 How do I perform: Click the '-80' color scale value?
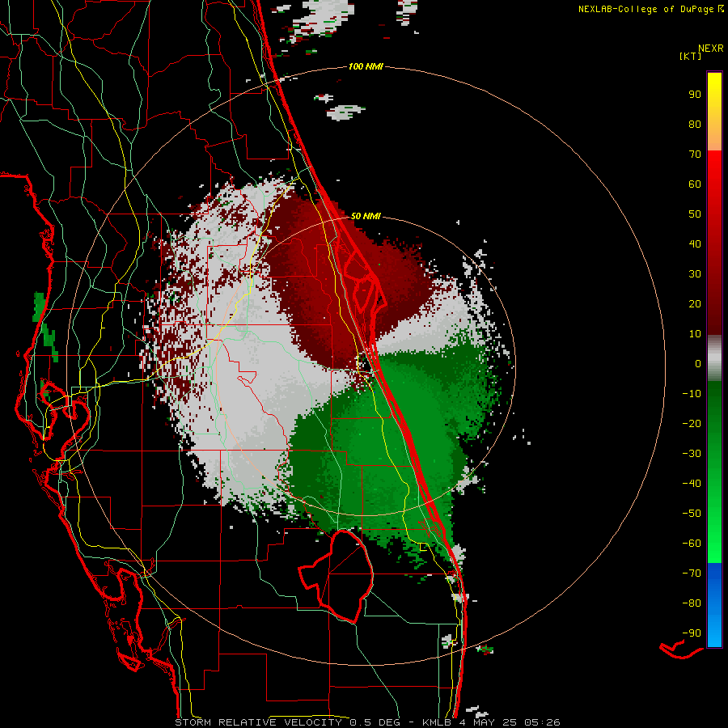point(692,603)
